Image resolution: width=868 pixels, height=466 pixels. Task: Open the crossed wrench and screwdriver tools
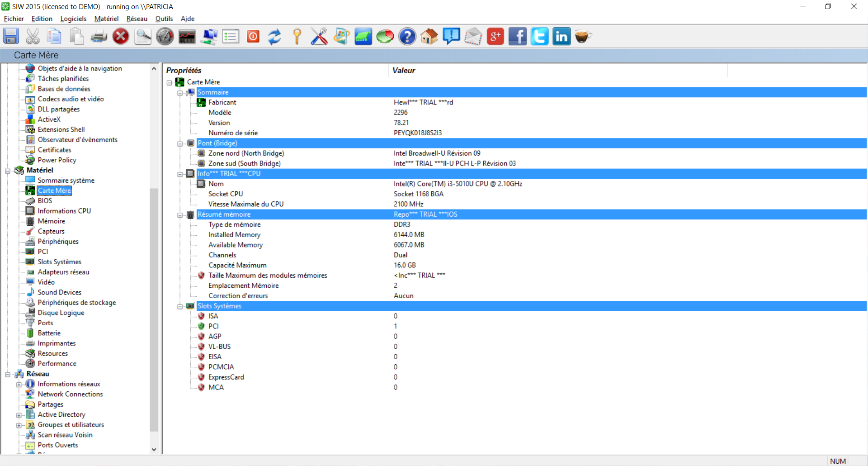(x=319, y=36)
